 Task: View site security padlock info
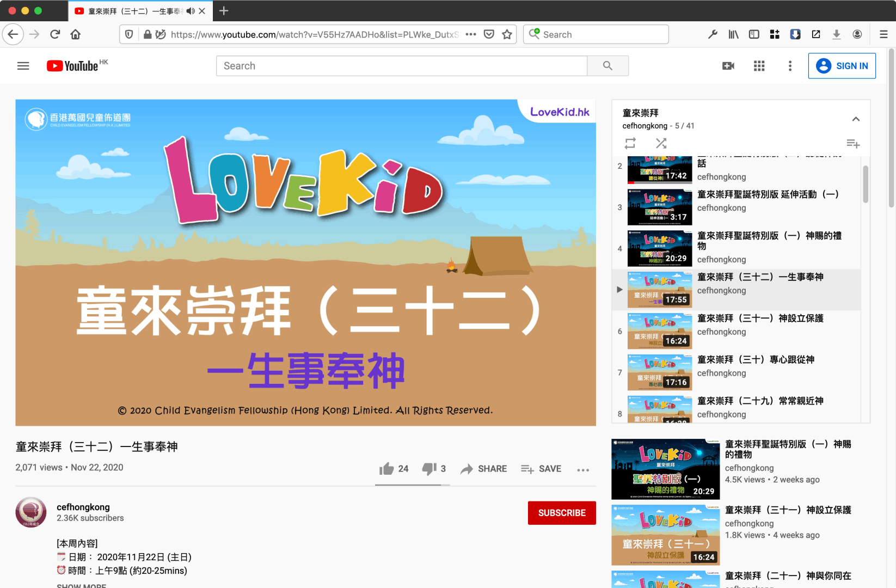click(148, 34)
